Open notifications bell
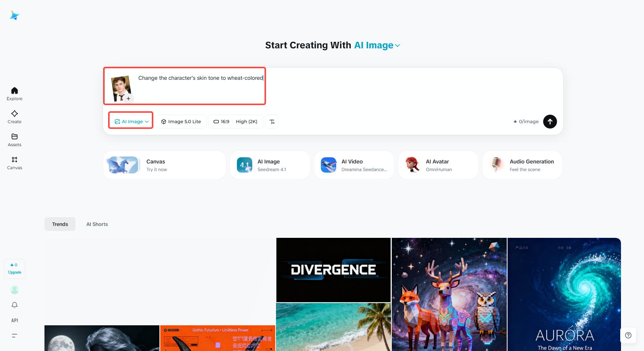Viewport: 644px width, 351px height. pos(15,305)
